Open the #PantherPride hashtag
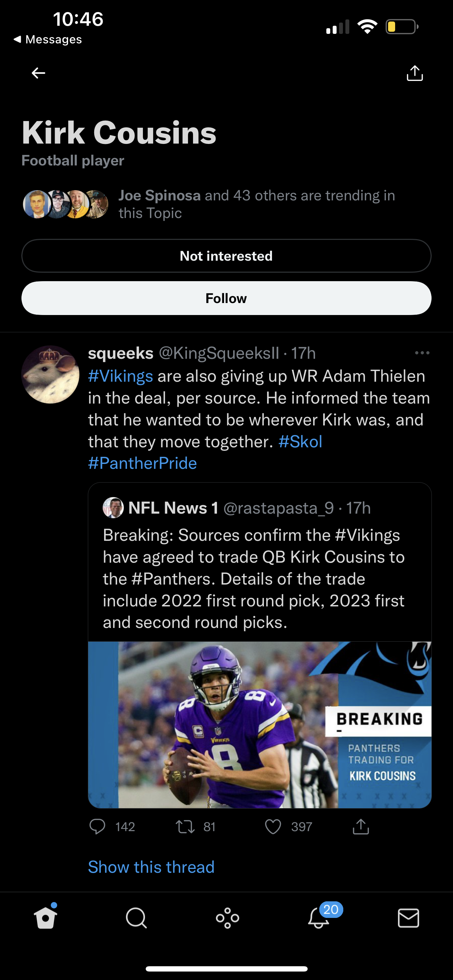453x980 pixels. (x=142, y=464)
